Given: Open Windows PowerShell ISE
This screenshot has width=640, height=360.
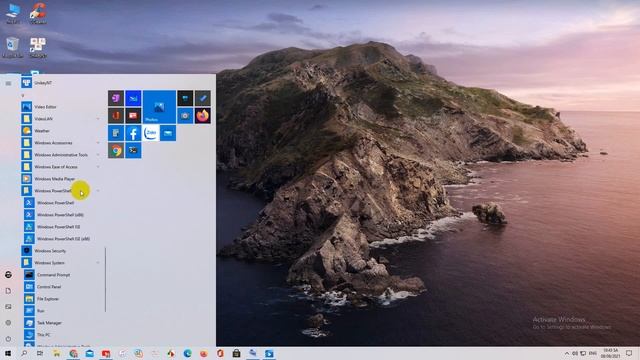Looking at the screenshot, I should click(x=61, y=227).
